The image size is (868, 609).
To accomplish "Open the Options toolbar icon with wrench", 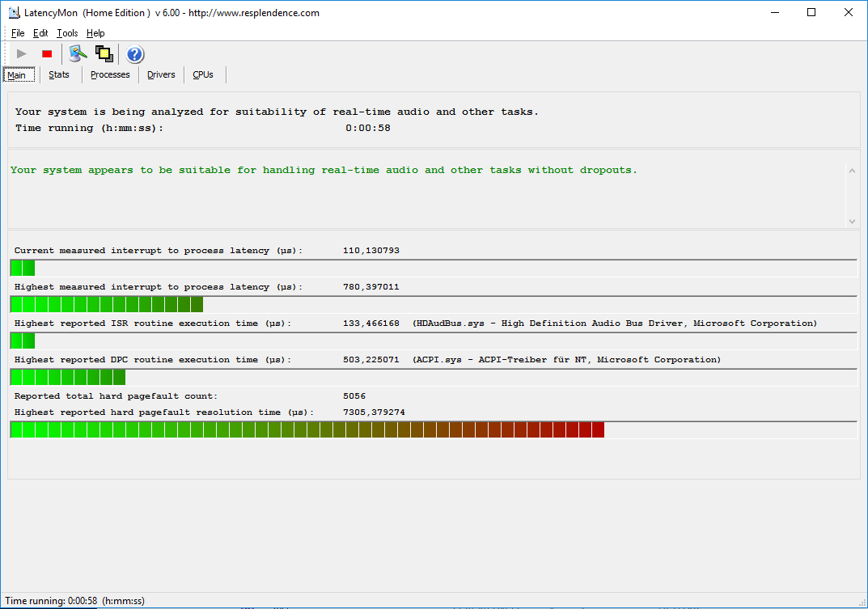I will pos(78,53).
